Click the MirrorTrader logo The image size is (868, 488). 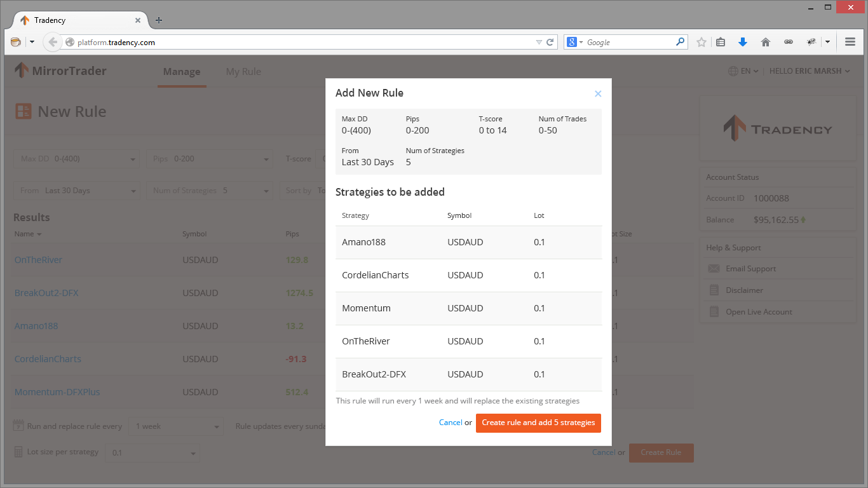pyautogui.click(x=61, y=71)
